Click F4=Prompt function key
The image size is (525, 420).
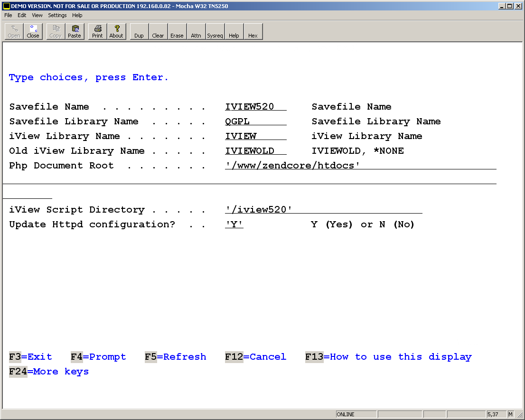point(98,357)
